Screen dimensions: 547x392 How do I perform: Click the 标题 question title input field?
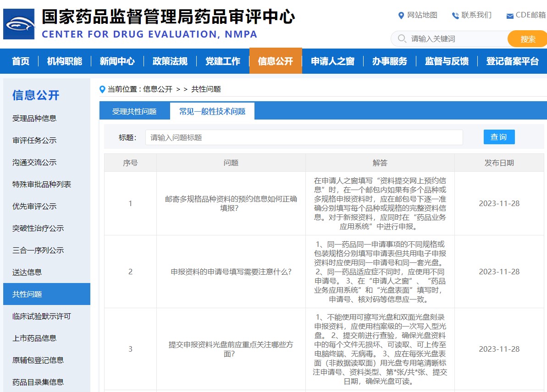[304, 137]
